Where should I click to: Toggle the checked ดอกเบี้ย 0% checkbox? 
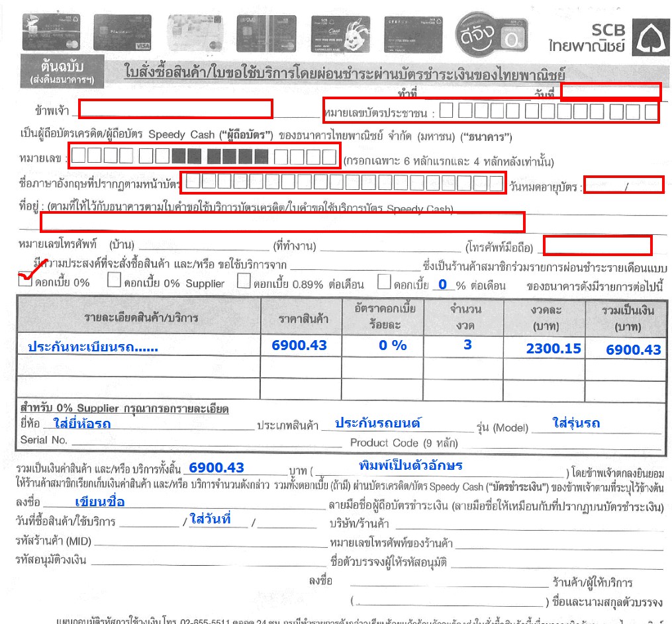pyautogui.click(x=25, y=280)
